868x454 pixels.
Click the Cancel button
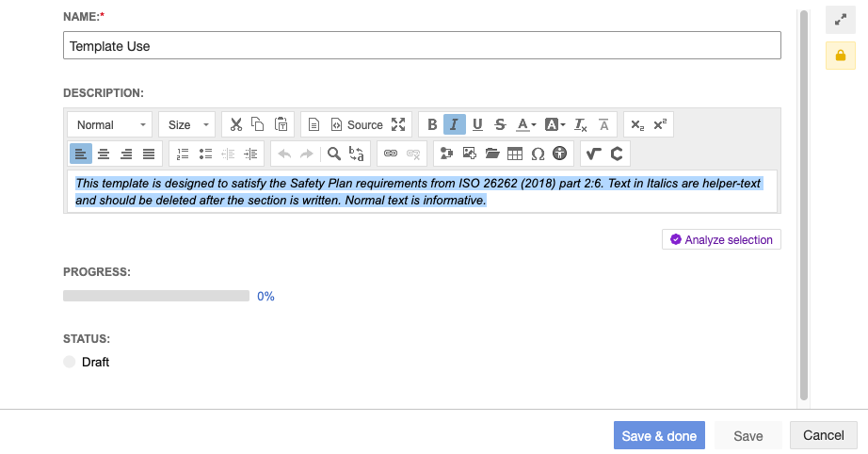coord(823,435)
